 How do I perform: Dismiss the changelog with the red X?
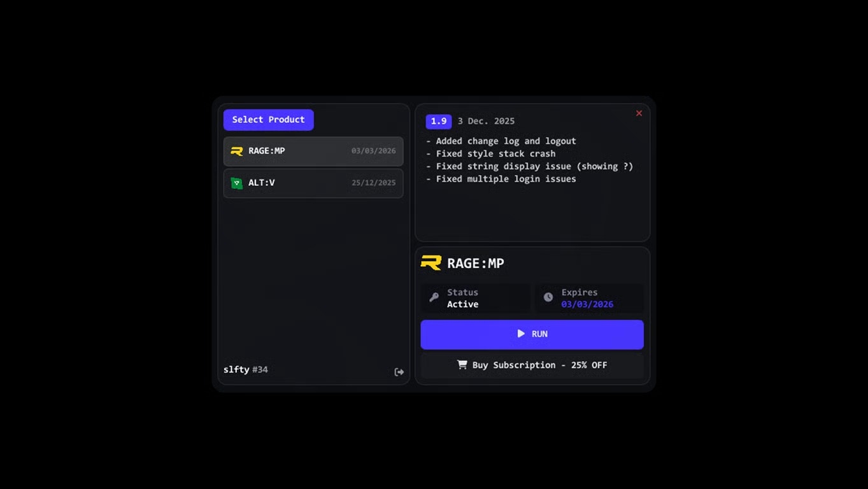point(639,113)
